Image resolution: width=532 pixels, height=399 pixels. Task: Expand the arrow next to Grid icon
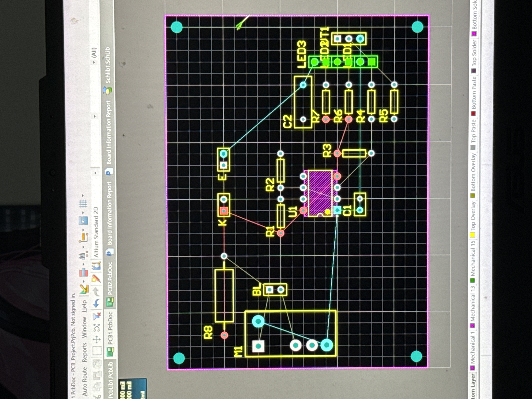point(83,195)
